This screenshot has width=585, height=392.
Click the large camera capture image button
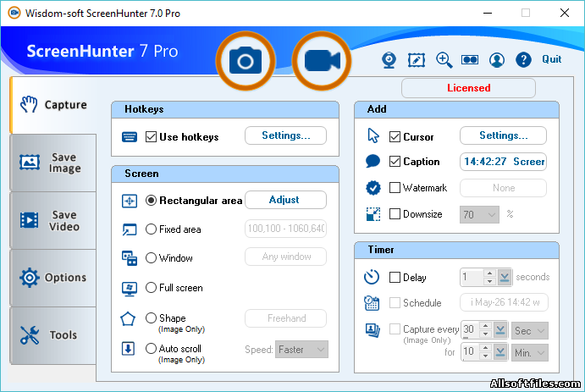click(246, 61)
